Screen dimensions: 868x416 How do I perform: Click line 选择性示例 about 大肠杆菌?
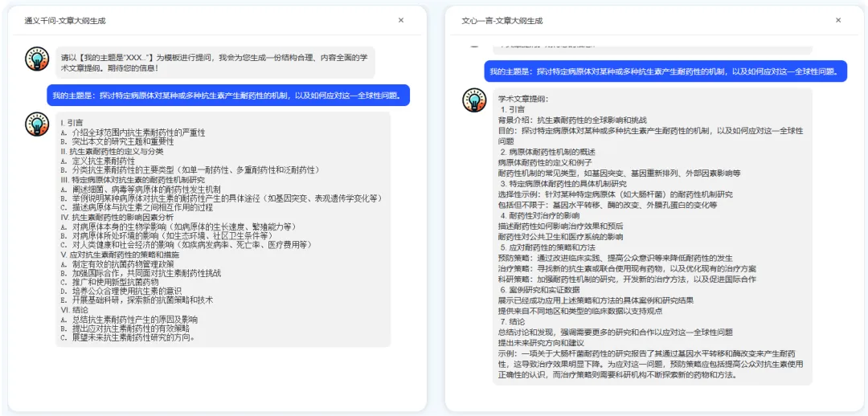615,194
